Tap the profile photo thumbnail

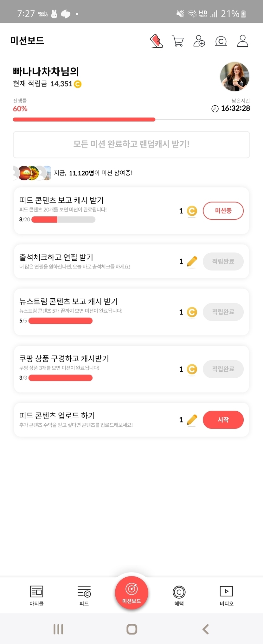234,76
